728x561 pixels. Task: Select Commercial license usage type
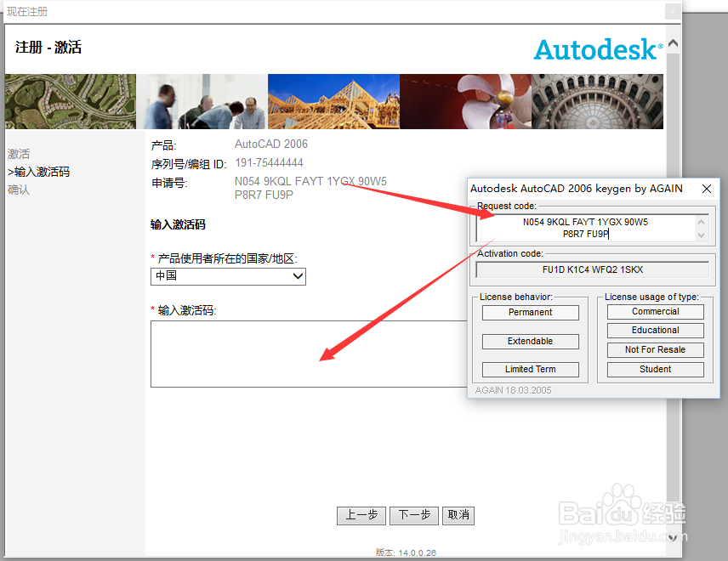tap(655, 311)
